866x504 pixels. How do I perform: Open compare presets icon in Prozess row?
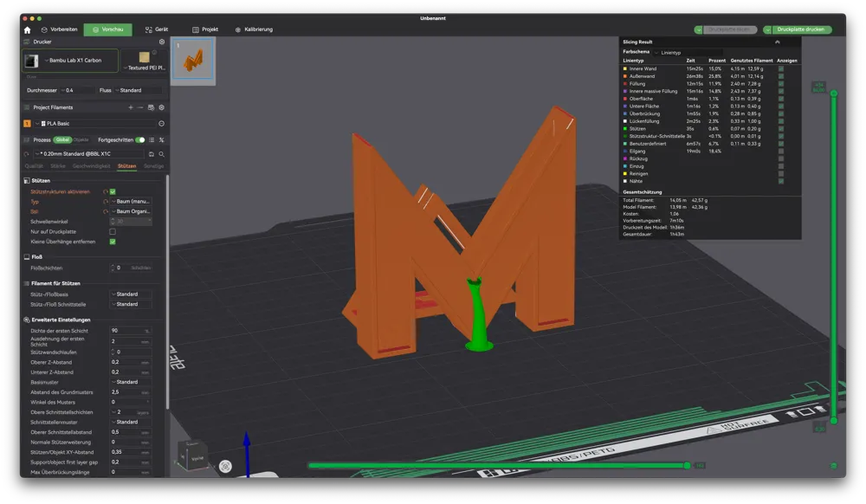(161, 140)
